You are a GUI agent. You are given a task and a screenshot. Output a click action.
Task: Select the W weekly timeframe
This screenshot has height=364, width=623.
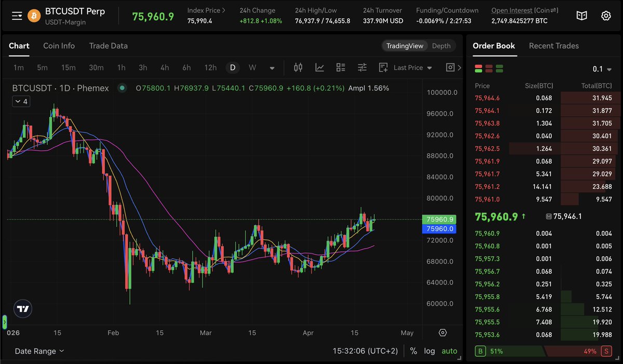point(252,68)
